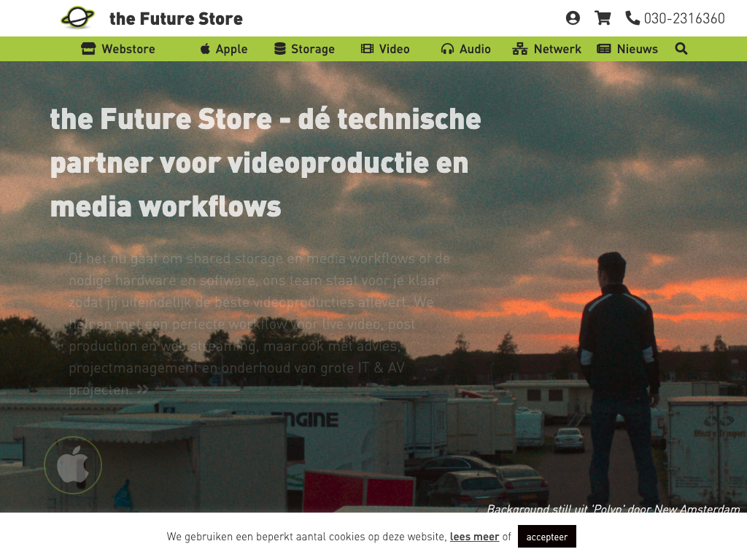Call phone number 030-2316360 link
The height and width of the screenshot is (560, 747).
point(684,18)
